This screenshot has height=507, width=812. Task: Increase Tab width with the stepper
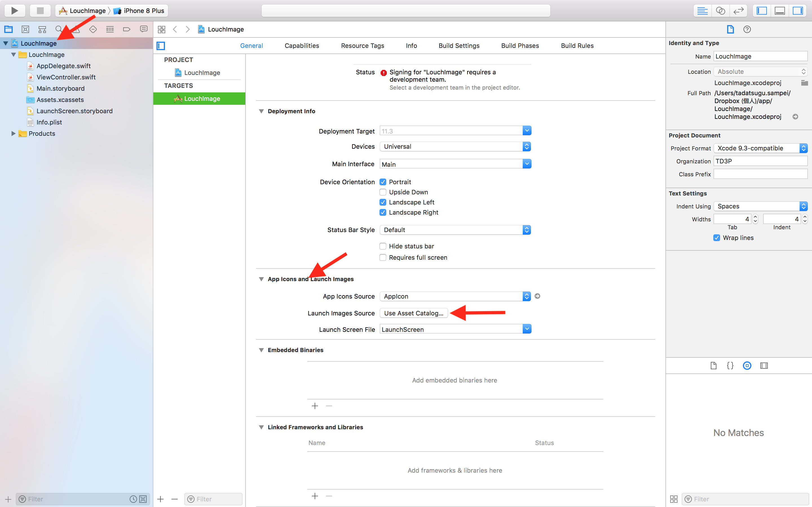[x=755, y=217]
